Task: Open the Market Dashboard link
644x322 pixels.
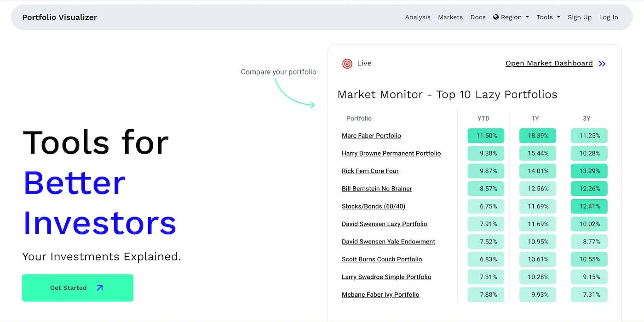Action: [549, 63]
